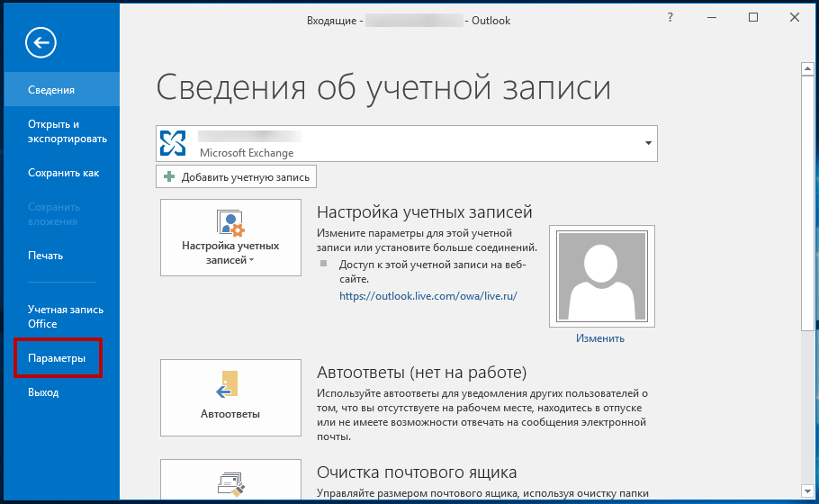
Task: Open the outlook.live.com/owa link
Action: point(428,295)
